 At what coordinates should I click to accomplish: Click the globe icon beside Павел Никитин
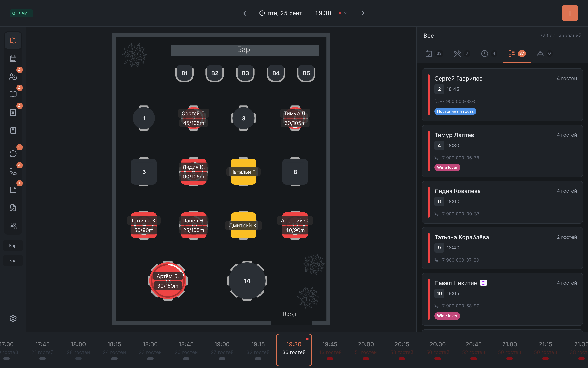(483, 283)
